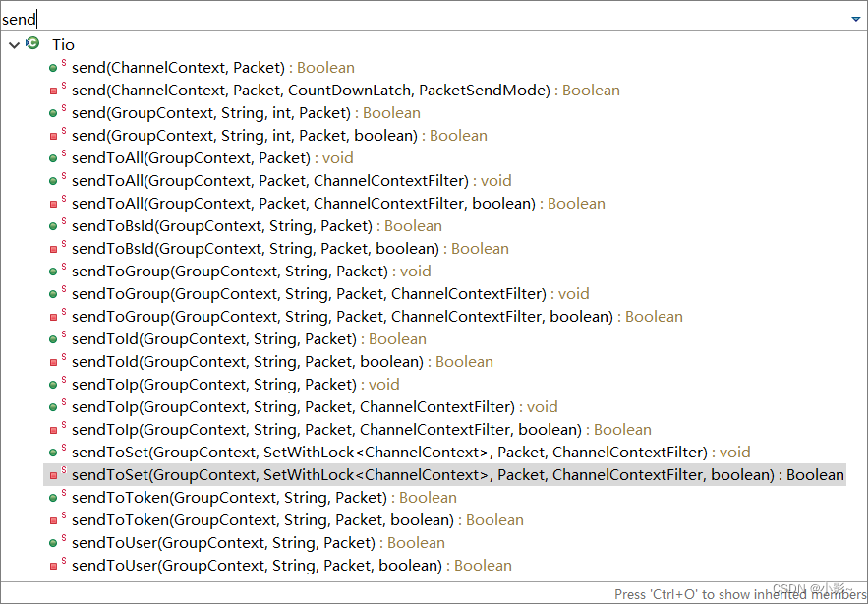
Task: Select the Tio class entry
Action: (63, 45)
